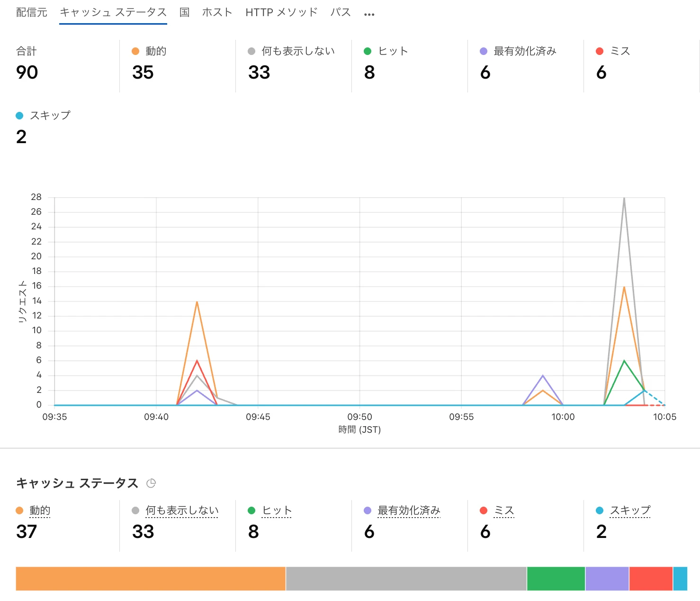Toggle the 動的 series in top legend
The image size is (700, 601).
tap(149, 51)
